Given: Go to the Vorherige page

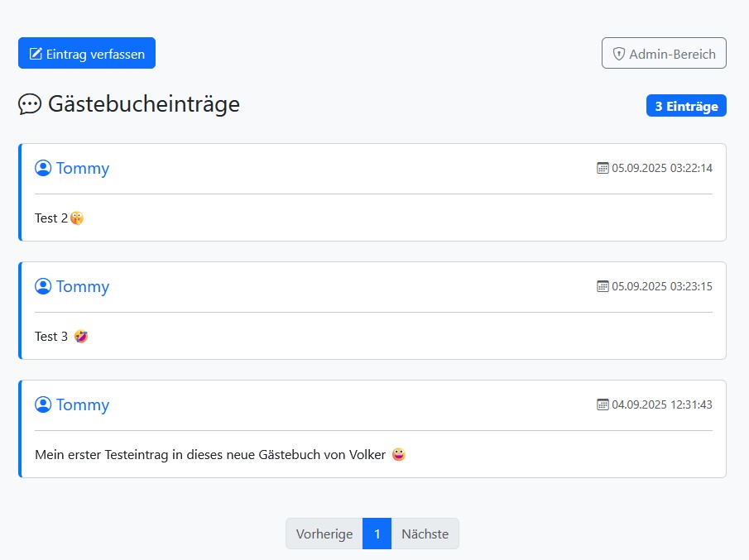Looking at the screenshot, I should [324, 534].
